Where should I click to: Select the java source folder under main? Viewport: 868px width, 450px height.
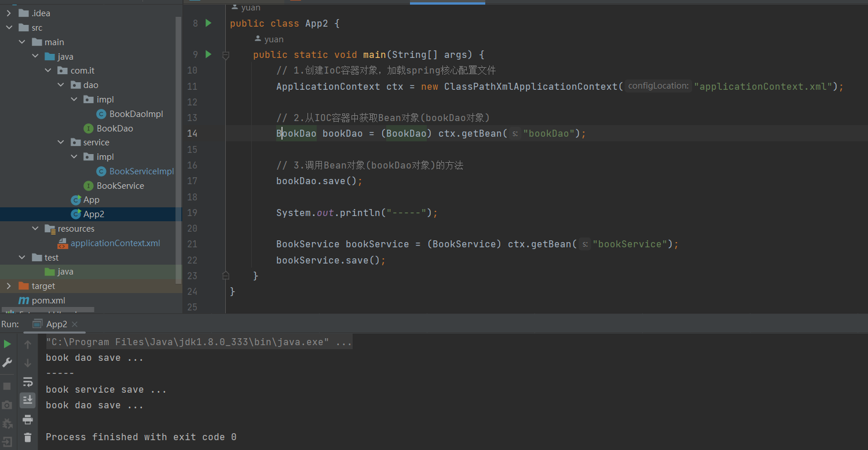(65, 57)
